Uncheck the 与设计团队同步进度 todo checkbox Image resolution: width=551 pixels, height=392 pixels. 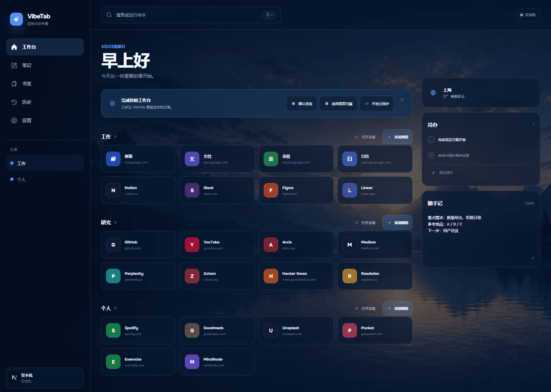tap(431, 155)
